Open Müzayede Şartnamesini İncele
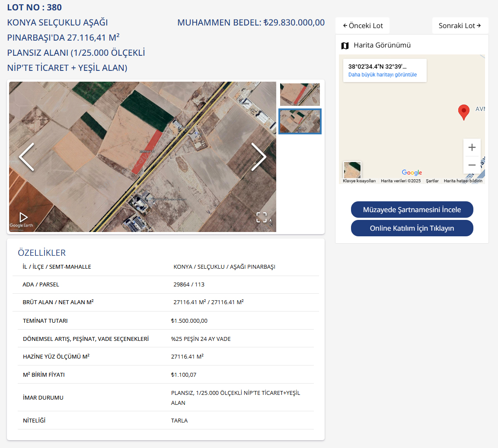Viewport: 498px width, 448px height. (x=412, y=210)
